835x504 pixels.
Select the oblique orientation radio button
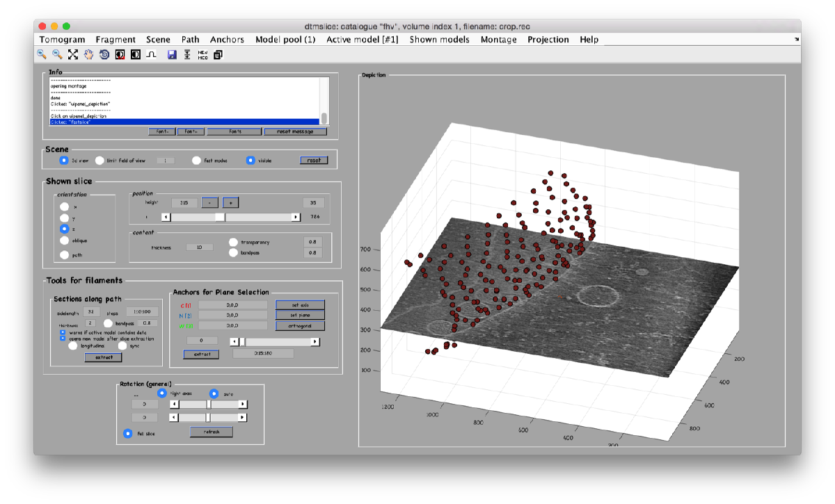(x=64, y=241)
